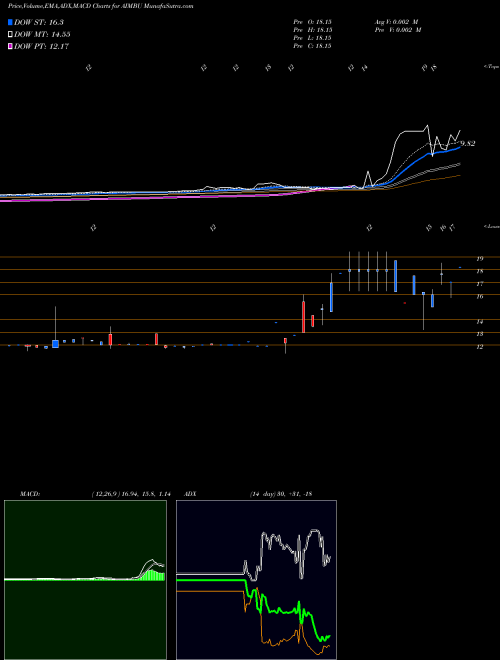Image resolution: width=500 pixels, height=660 pixels.
Task: Open the ADX indicator chart thumbnail
Action: [256, 580]
